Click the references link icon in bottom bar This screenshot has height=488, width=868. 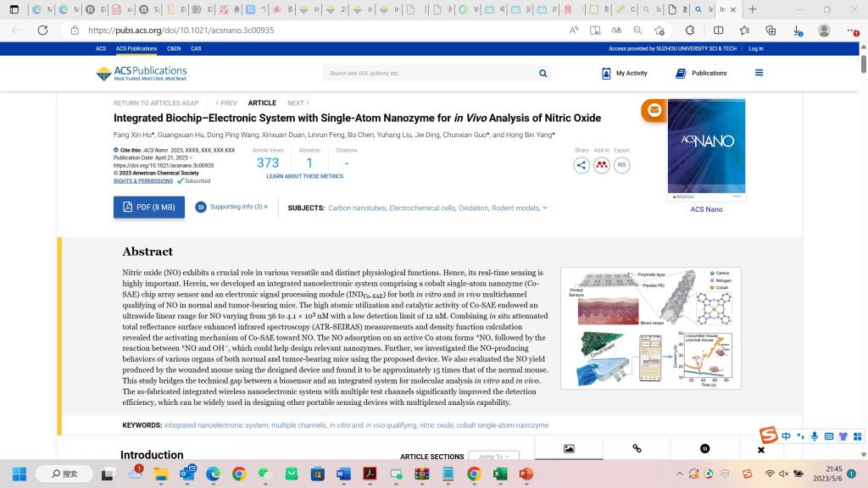(x=637, y=448)
